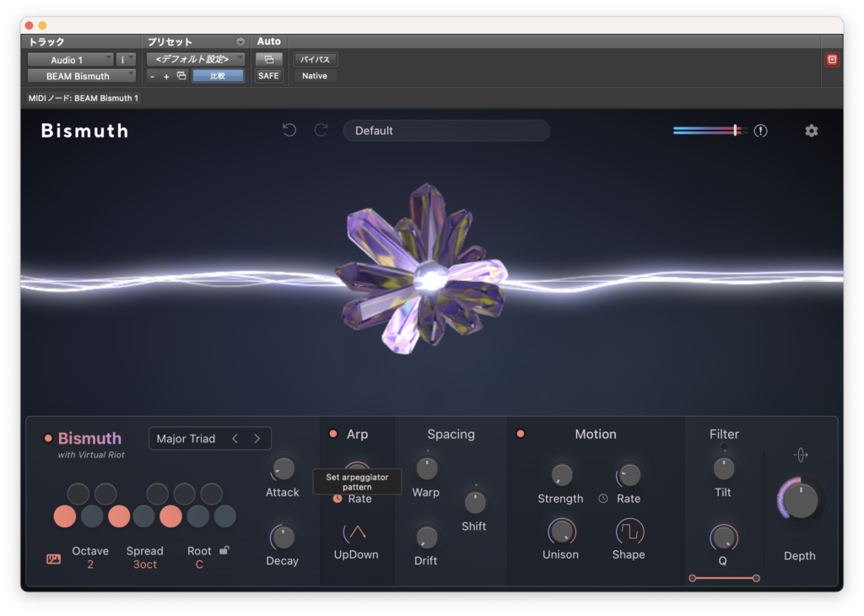The height and width of the screenshot is (616, 864).
Task: Toggle the Bismuth power dot
Action: click(x=48, y=439)
